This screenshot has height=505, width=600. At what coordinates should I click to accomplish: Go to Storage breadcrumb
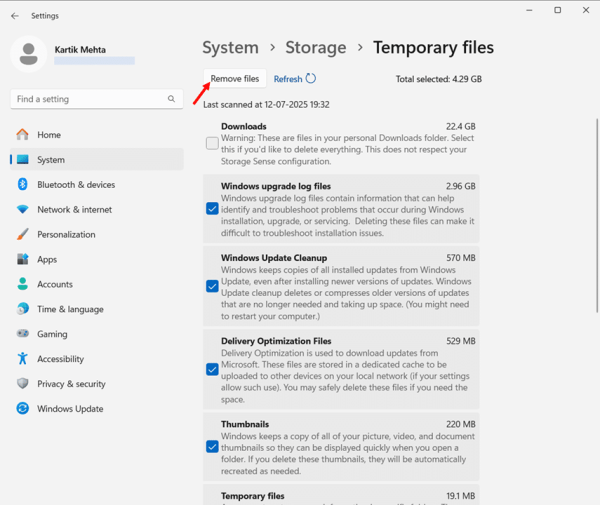316,48
